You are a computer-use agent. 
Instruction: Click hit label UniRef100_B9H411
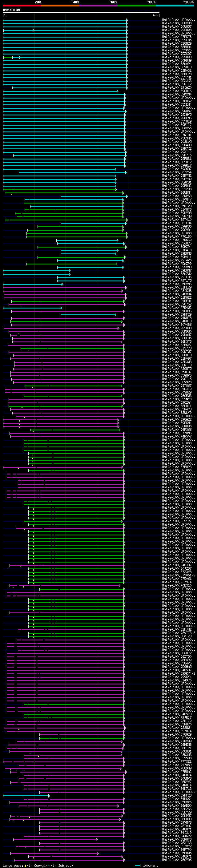tap(177, 257)
